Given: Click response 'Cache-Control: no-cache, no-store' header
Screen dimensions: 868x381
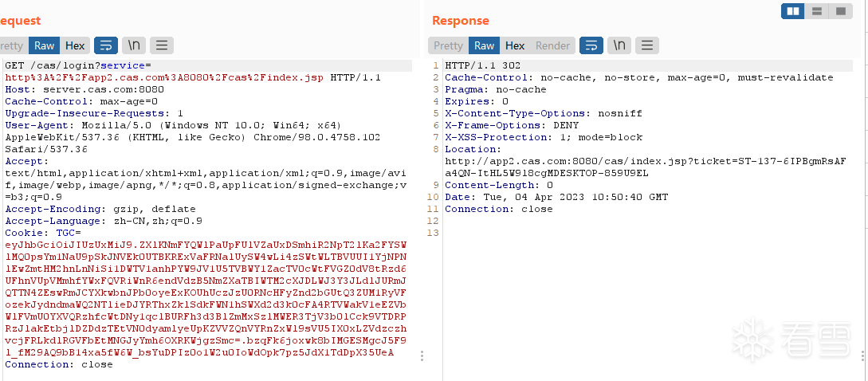Looking at the screenshot, I should [x=638, y=77].
